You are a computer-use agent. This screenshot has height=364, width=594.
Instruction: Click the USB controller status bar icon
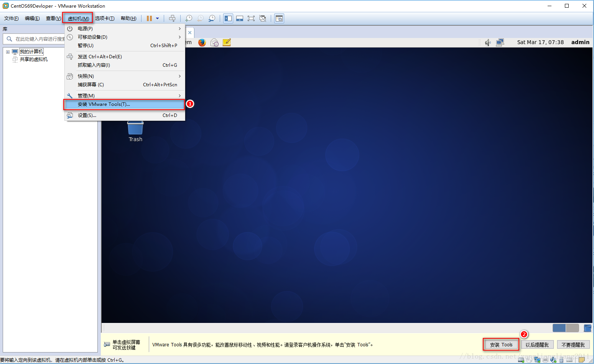click(x=561, y=360)
